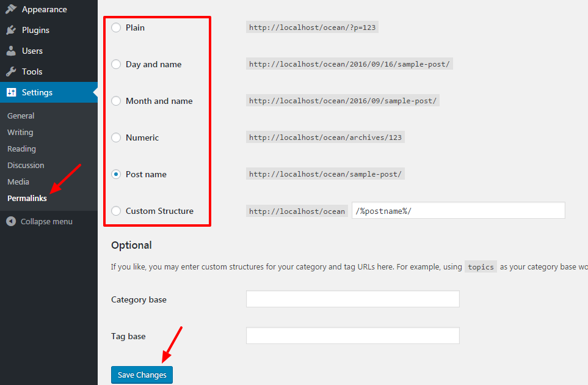The width and height of the screenshot is (588, 385).
Task: Click the custom structure /%postname%/ field
Action: [458, 210]
